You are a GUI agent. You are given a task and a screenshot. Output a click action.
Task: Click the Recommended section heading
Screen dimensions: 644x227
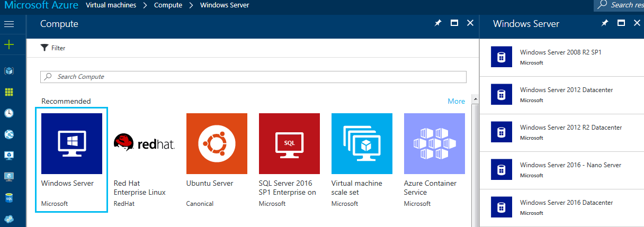(x=66, y=101)
